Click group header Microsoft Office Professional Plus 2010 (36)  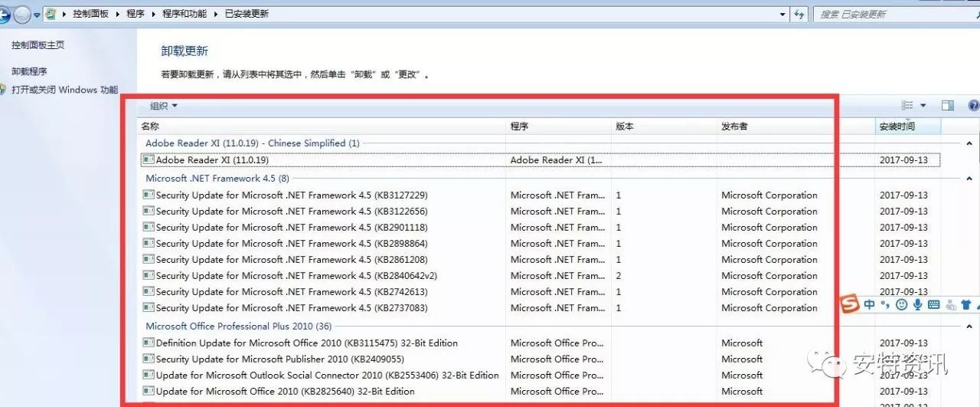coord(238,326)
